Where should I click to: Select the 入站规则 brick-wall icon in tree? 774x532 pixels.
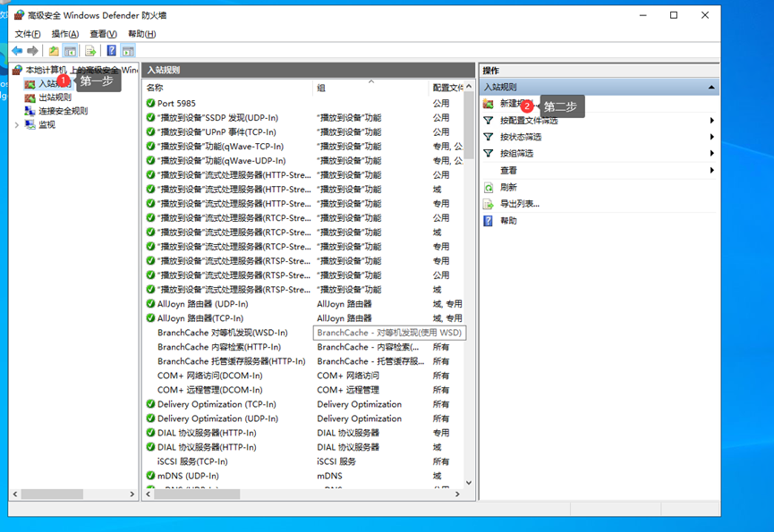tap(30, 84)
